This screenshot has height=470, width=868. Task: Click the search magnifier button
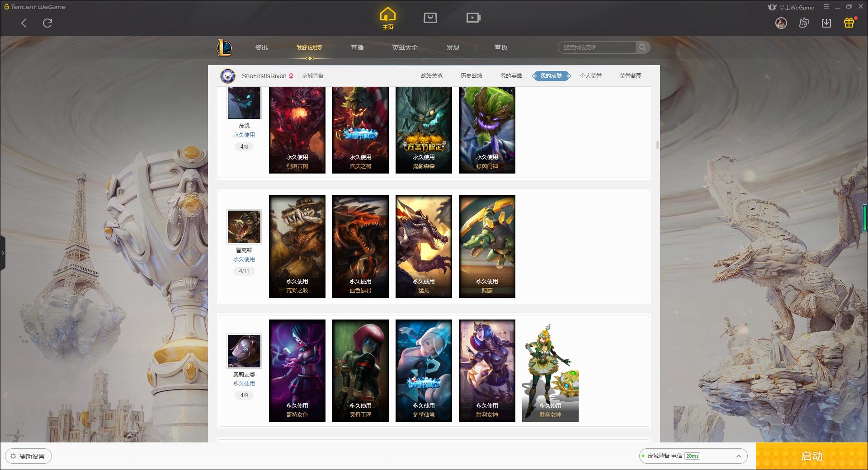click(642, 47)
